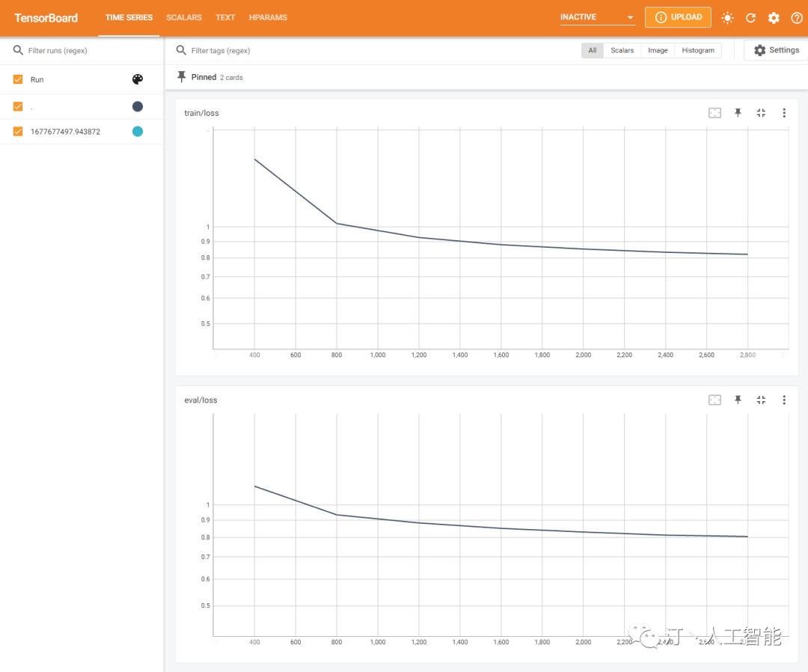The width and height of the screenshot is (808, 672).
Task: Toggle the checkbox for the '.' run
Action: (x=18, y=106)
